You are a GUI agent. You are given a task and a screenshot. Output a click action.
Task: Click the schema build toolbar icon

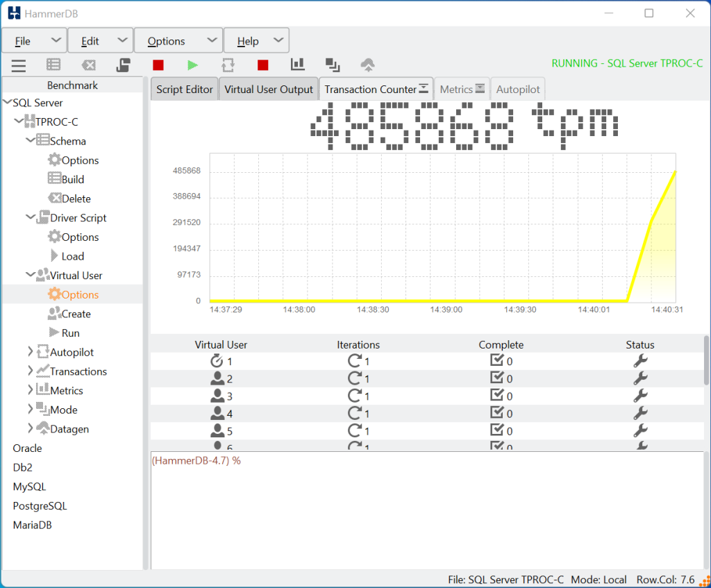(x=53, y=65)
